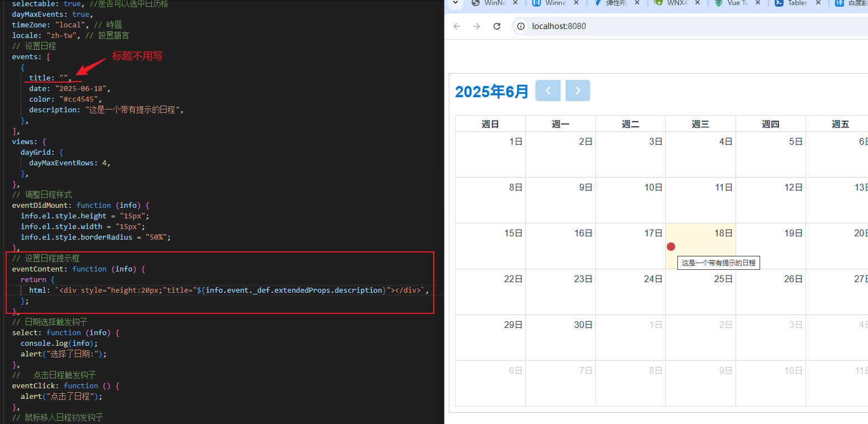Click the 2025年6月 calendar title
Viewport: 868px width, 424px height.
(x=492, y=92)
